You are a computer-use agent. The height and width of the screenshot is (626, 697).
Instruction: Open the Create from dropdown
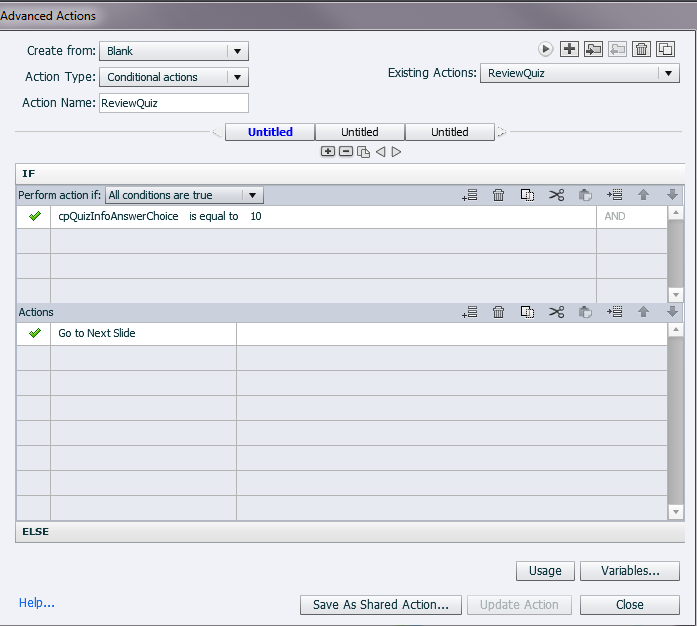click(x=174, y=51)
